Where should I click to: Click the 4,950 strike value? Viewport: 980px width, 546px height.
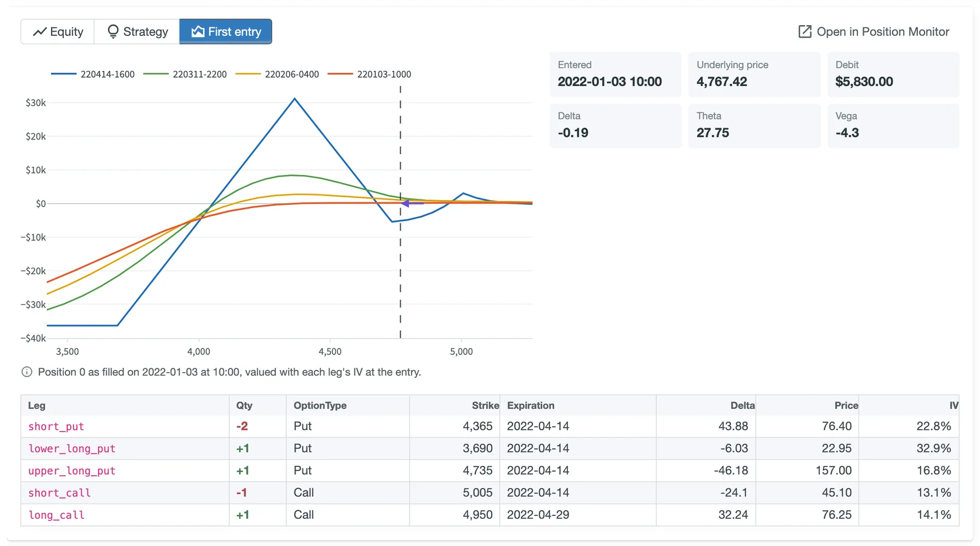(477, 514)
